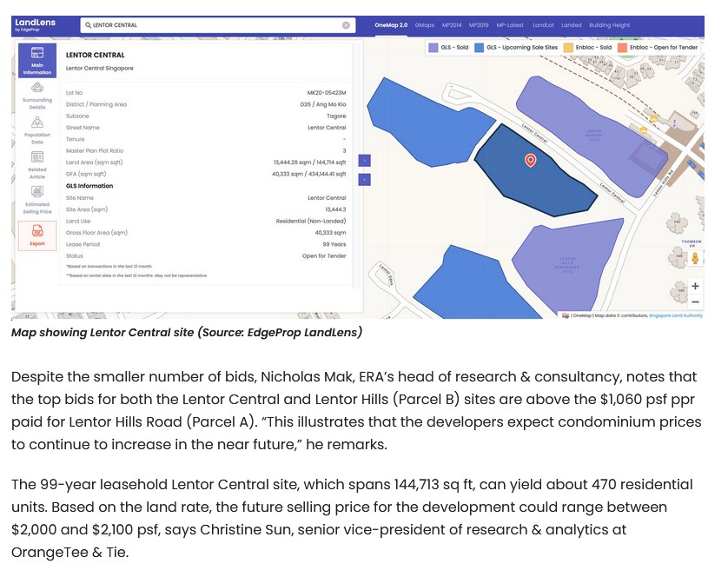This screenshot has width=728, height=577.
Task: Click the GLS - Sold legend swatch
Action: (433, 48)
